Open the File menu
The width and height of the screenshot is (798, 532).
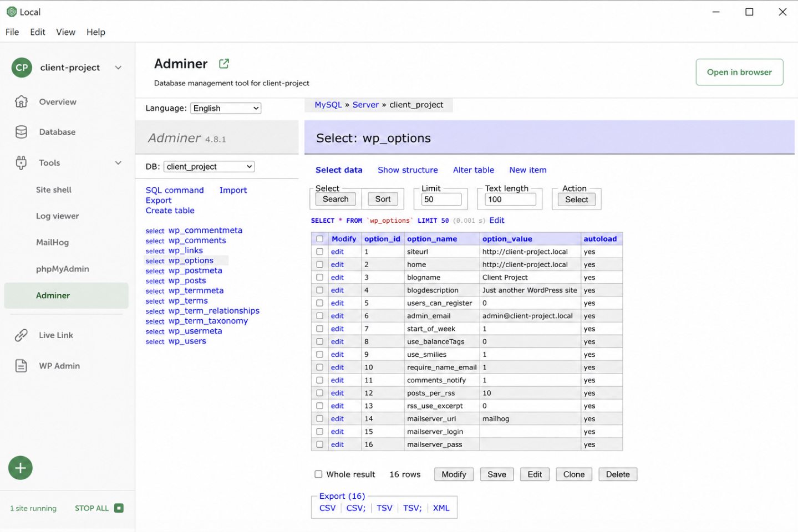[x=12, y=32]
